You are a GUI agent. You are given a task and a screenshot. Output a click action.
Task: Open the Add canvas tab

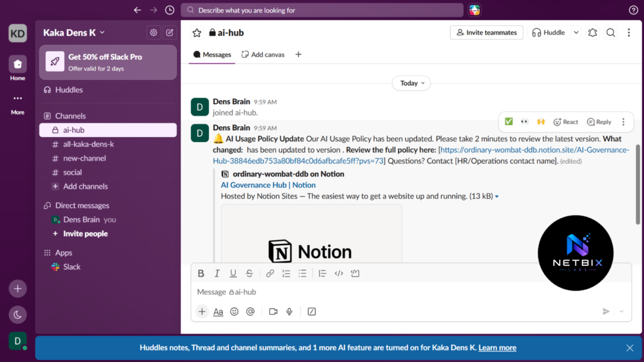(x=263, y=55)
